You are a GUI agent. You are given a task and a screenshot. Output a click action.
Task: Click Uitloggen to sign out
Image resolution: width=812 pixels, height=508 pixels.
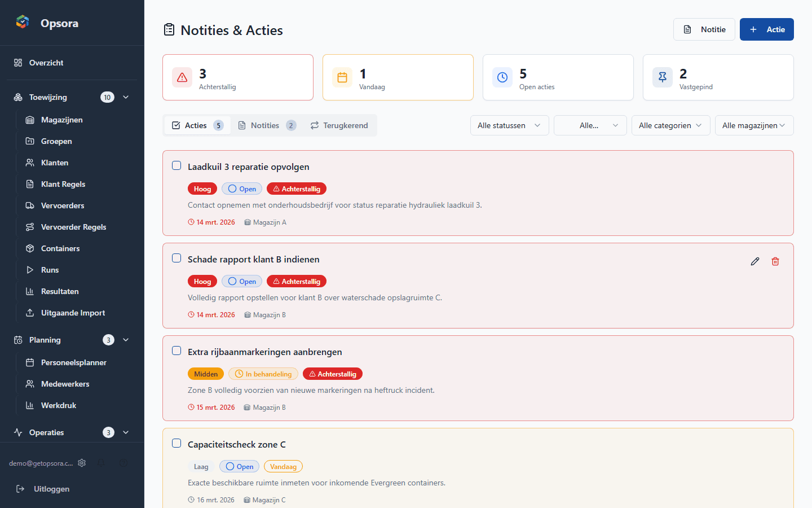51,489
